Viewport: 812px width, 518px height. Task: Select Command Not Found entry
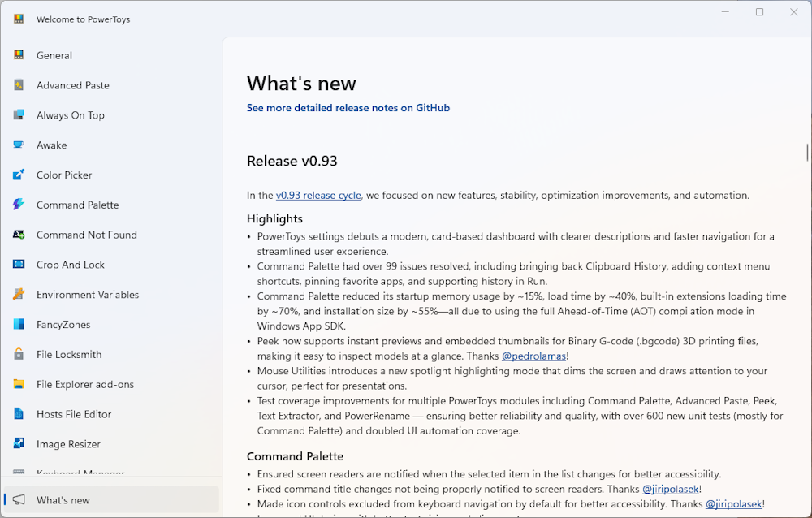pos(110,235)
